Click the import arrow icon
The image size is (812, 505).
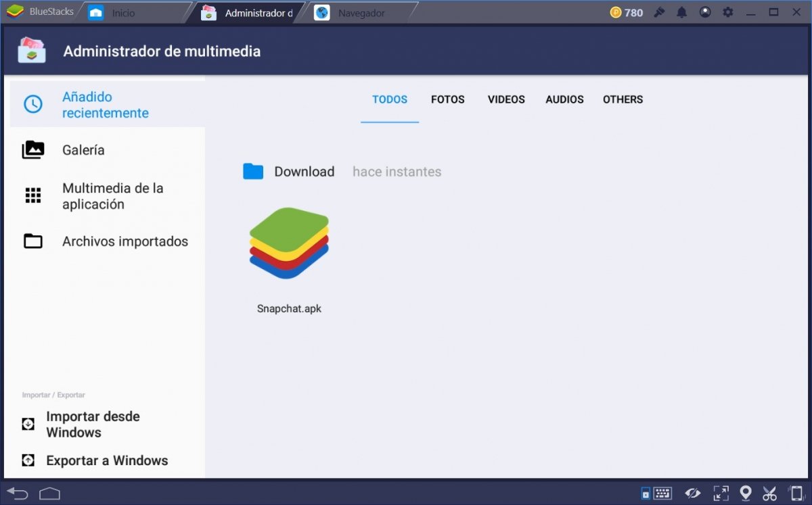click(28, 424)
